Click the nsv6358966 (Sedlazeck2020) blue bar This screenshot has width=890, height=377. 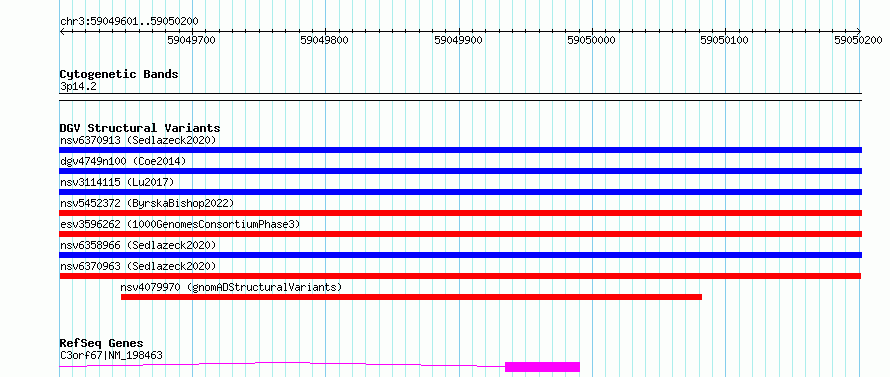click(x=460, y=255)
